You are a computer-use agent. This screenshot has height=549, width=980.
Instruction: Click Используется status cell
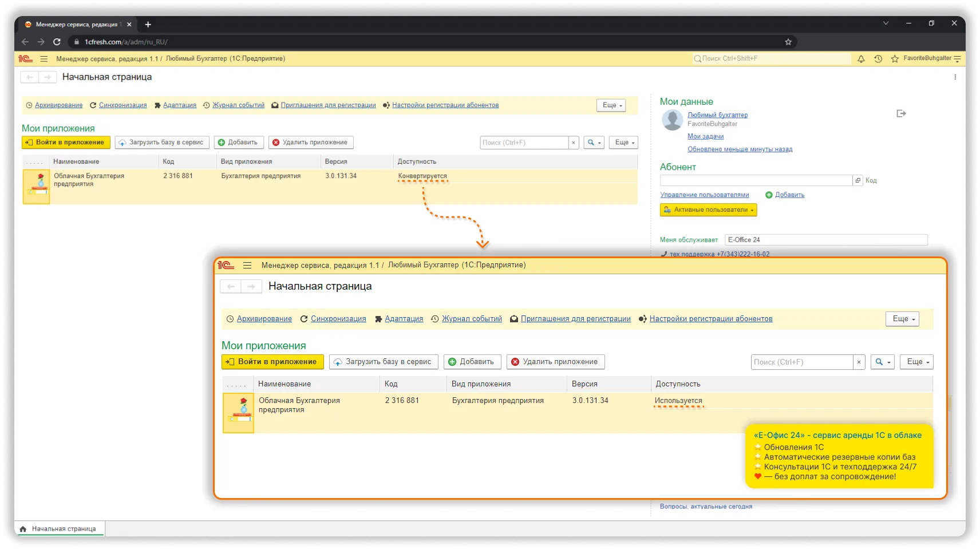pos(678,401)
